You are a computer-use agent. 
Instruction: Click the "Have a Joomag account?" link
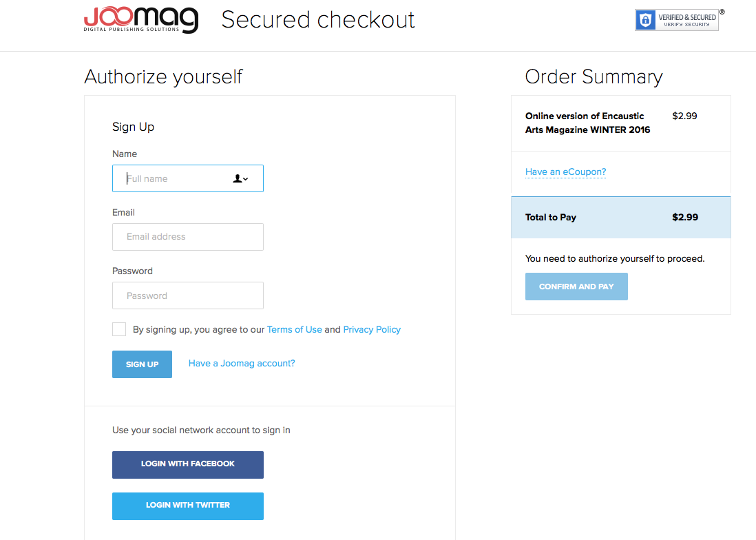242,363
